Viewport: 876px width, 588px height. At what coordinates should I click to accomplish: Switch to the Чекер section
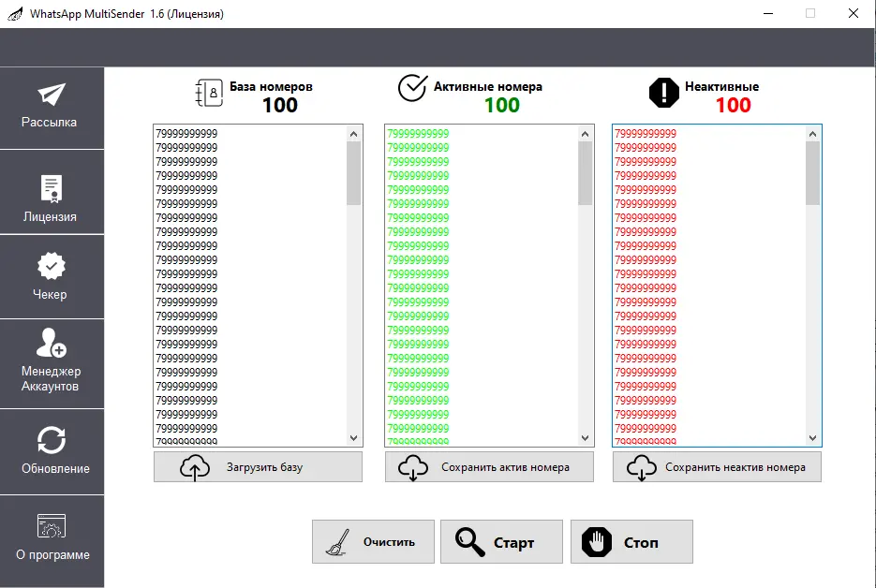coord(52,277)
